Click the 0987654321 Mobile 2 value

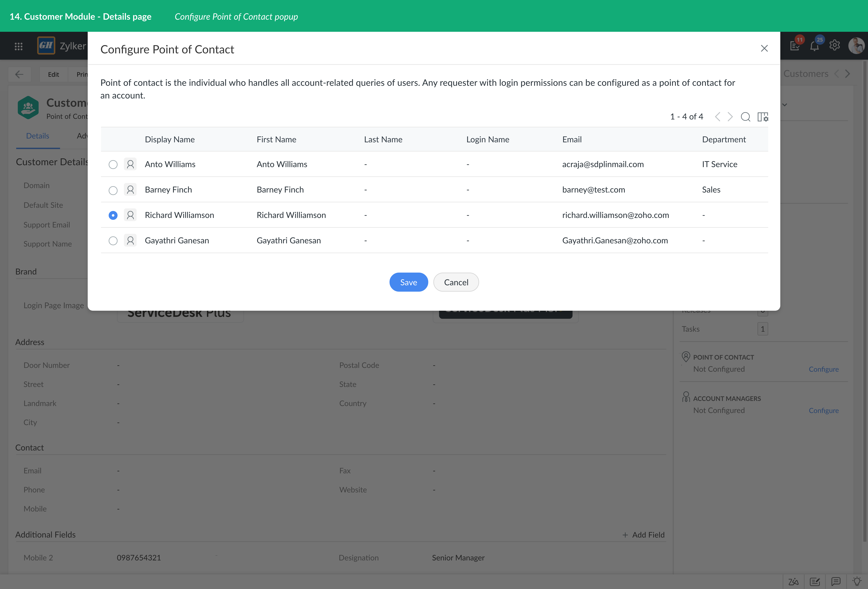click(139, 558)
